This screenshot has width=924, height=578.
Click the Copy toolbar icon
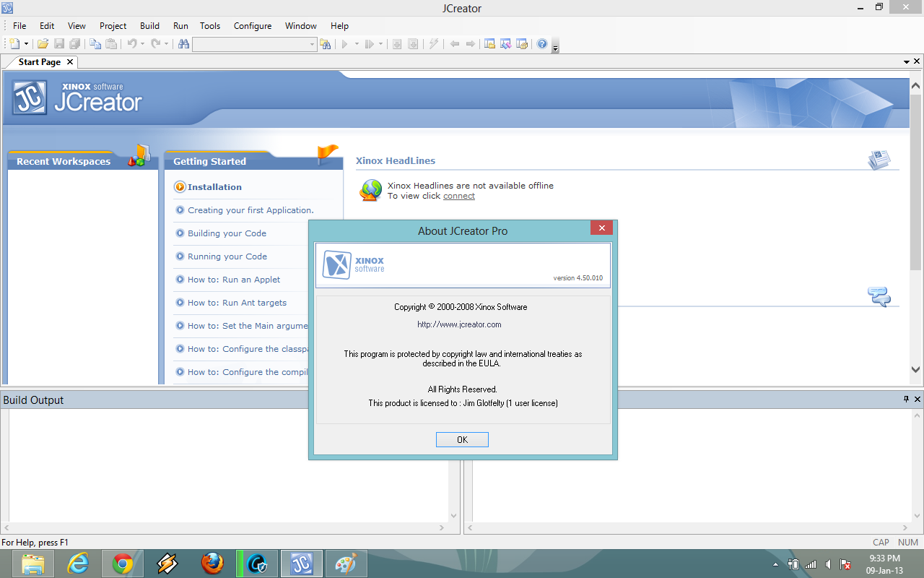(95, 44)
